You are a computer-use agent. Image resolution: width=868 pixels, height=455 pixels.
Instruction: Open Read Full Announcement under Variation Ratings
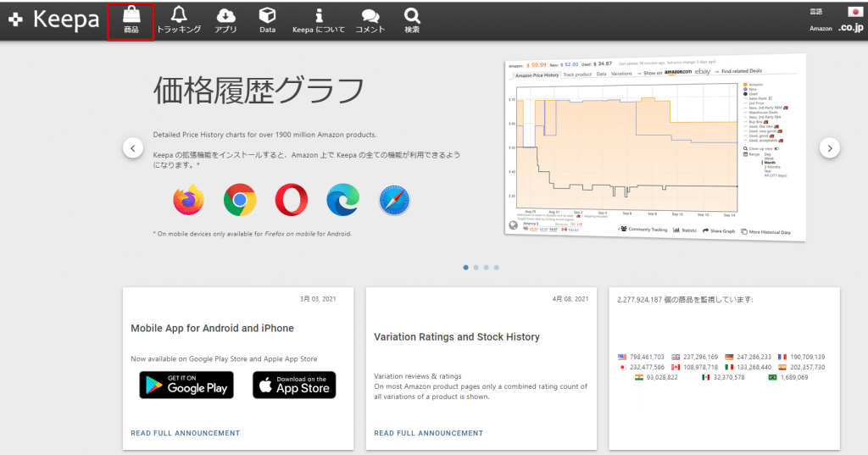(428, 433)
